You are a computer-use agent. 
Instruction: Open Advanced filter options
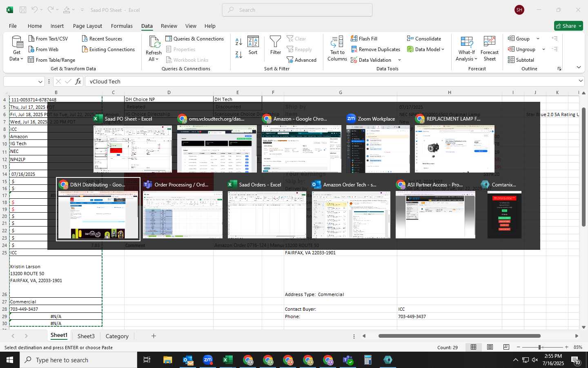pyautogui.click(x=301, y=60)
